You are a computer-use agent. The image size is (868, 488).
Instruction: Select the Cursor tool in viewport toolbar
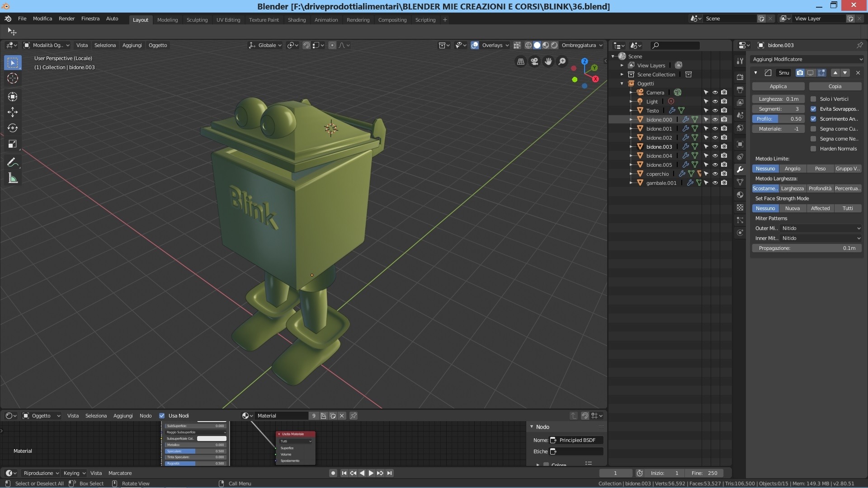(13, 78)
